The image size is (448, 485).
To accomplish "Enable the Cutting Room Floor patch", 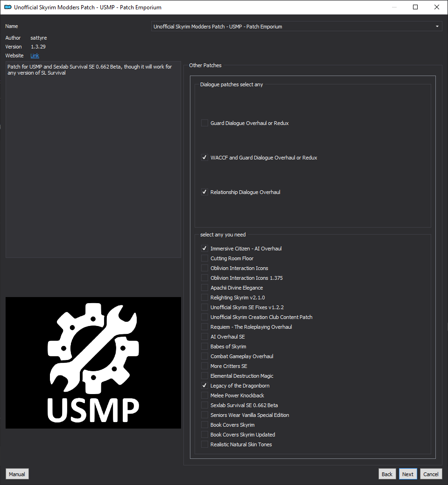I will point(204,258).
